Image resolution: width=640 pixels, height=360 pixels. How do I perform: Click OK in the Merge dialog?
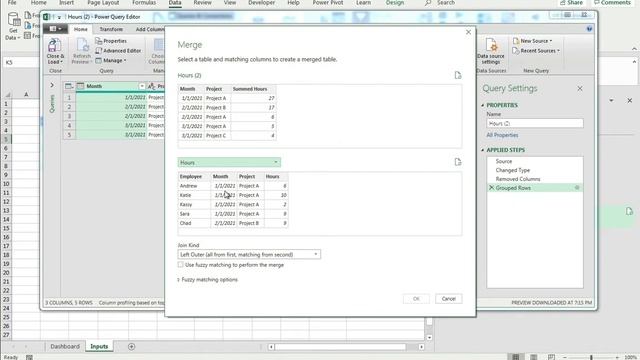[416, 299]
